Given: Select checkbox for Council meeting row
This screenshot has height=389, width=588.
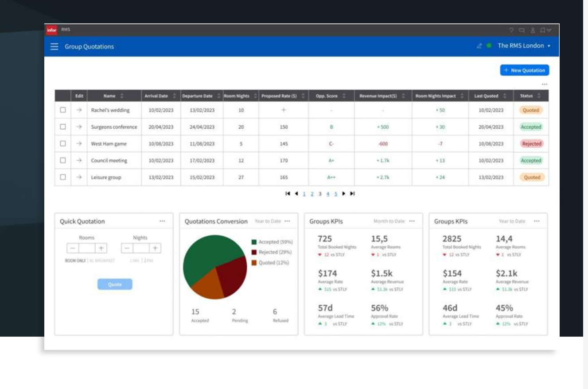Looking at the screenshot, I should [x=63, y=161].
